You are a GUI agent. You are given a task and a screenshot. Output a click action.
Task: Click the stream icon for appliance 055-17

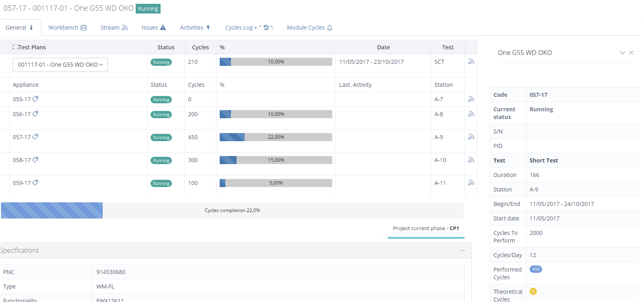coord(471,99)
